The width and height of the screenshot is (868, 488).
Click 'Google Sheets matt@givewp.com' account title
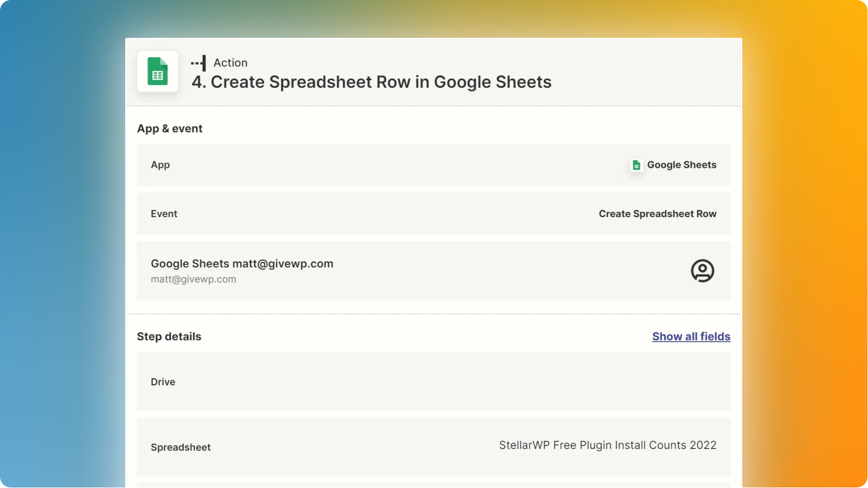point(242,264)
